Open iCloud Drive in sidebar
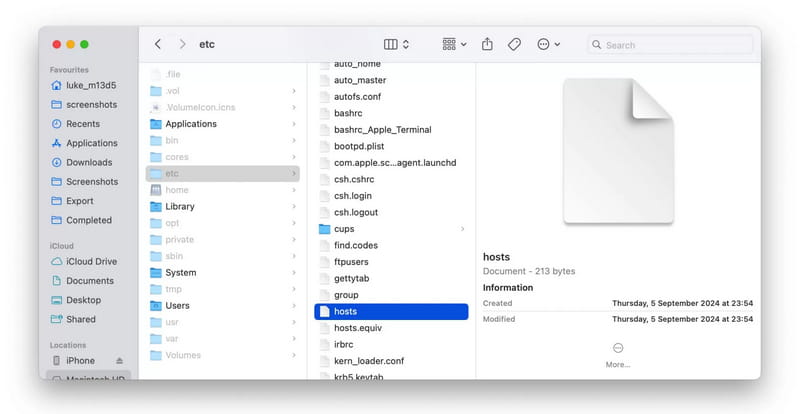This screenshot has height=414, width=800. pos(84,261)
